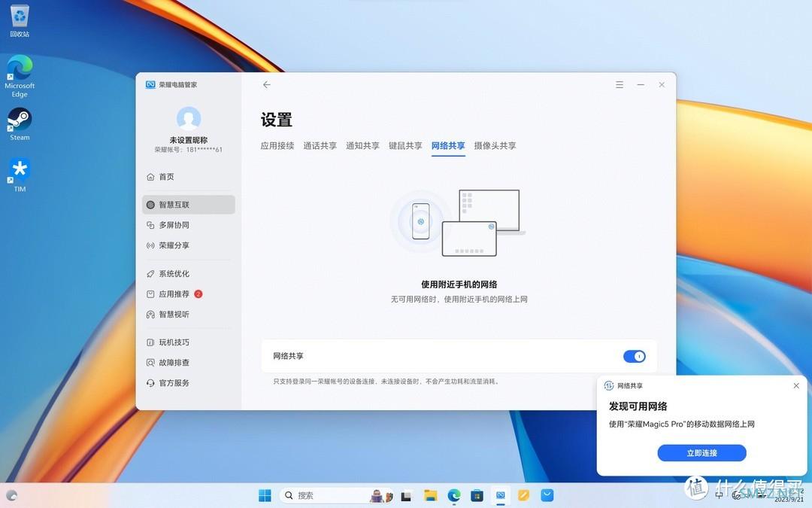Switch to the 通知共享 tab
This screenshot has height=508, width=812.
[x=362, y=146]
